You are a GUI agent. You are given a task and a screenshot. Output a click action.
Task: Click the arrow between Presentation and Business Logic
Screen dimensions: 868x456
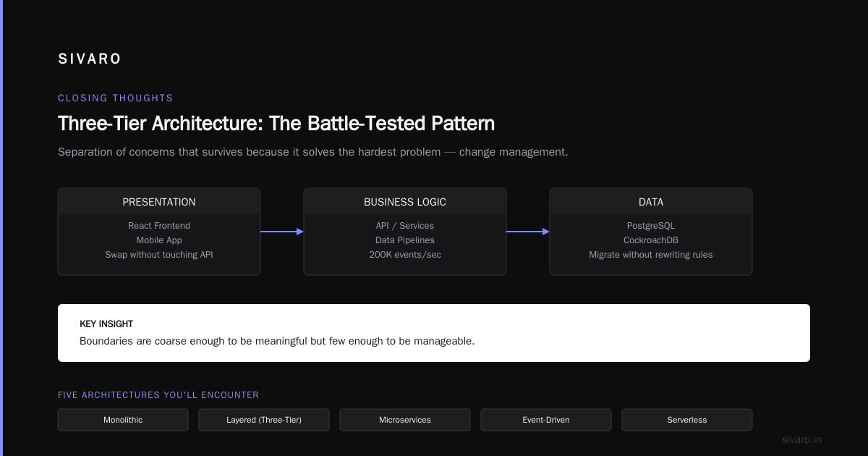[x=282, y=232]
